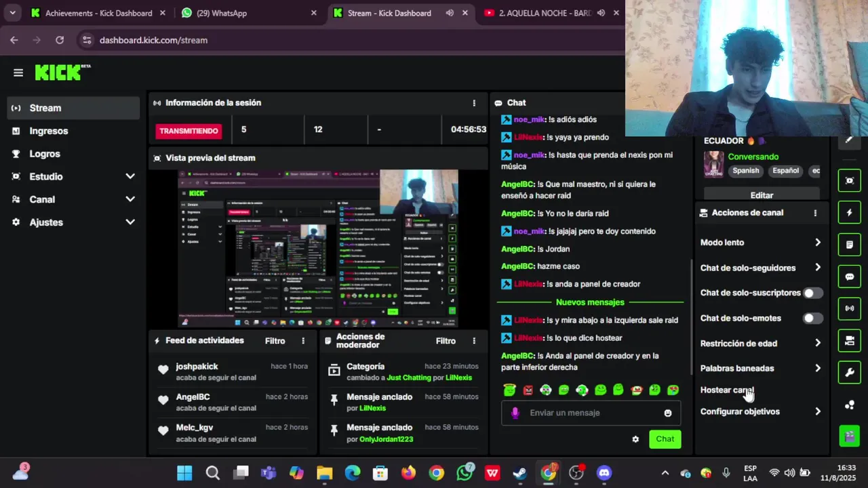Insert the halo angel green emote
The image size is (868, 488).
pos(510,390)
